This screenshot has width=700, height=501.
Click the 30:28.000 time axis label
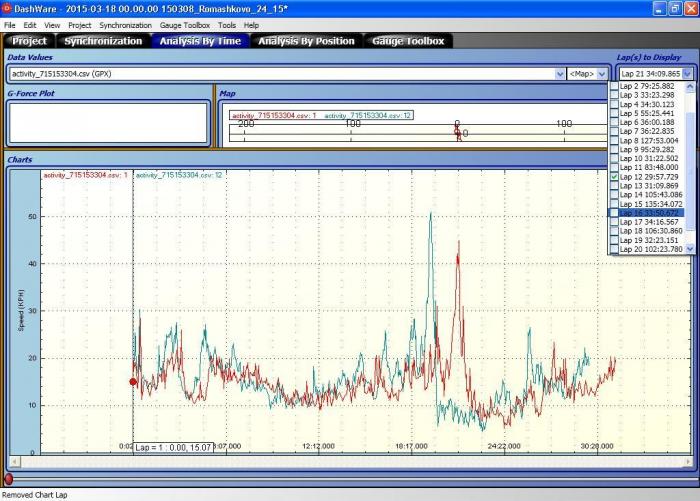pyautogui.click(x=596, y=446)
